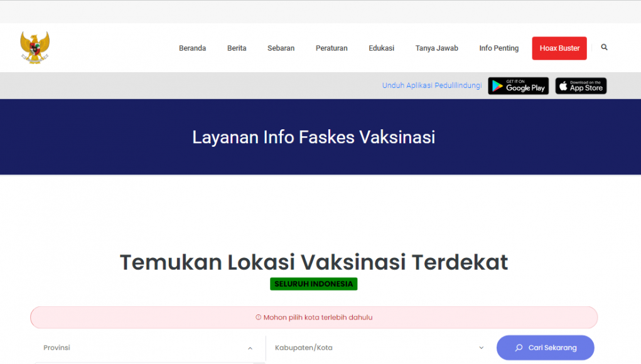
Task: Go to the Beranda menu item
Action: click(x=192, y=48)
